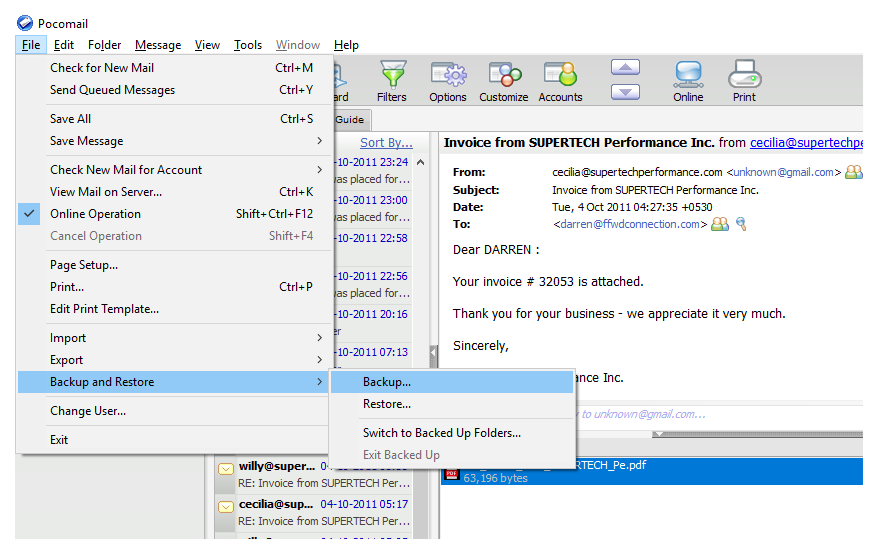This screenshot has width=881, height=551.
Task: Open the Help menu
Action: point(346,45)
